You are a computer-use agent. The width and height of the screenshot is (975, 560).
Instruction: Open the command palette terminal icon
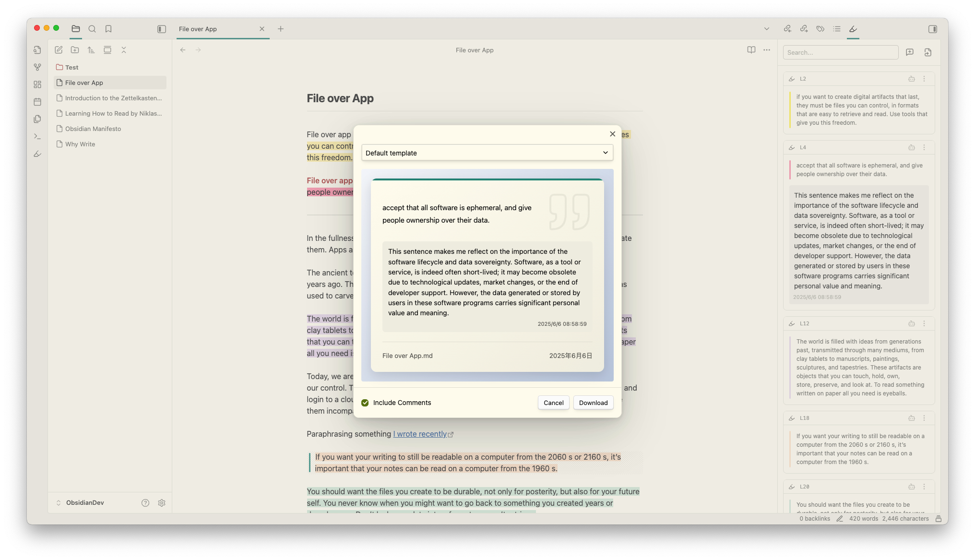coord(37,136)
